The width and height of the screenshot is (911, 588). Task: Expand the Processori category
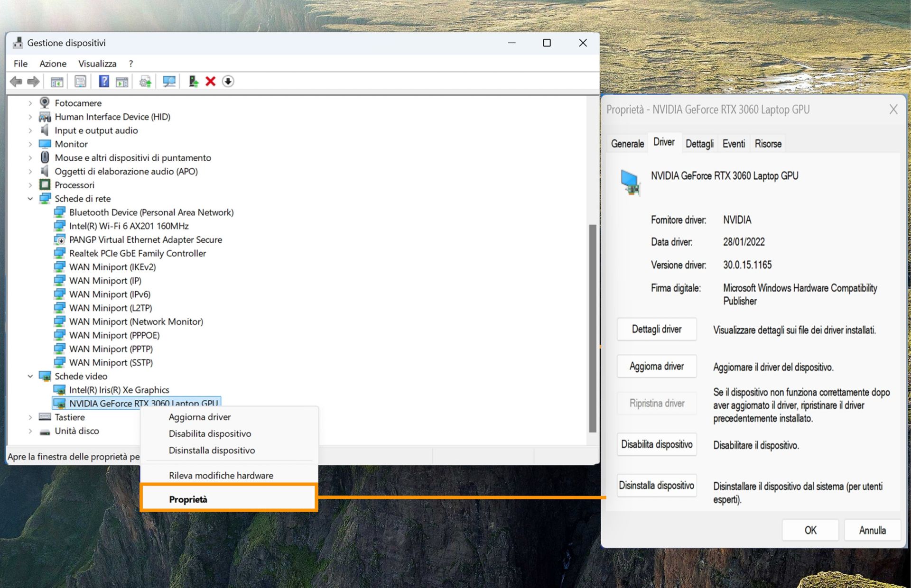(30, 185)
